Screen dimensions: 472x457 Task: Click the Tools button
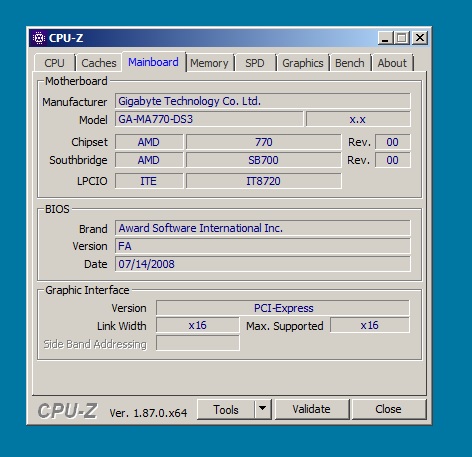tap(226, 409)
